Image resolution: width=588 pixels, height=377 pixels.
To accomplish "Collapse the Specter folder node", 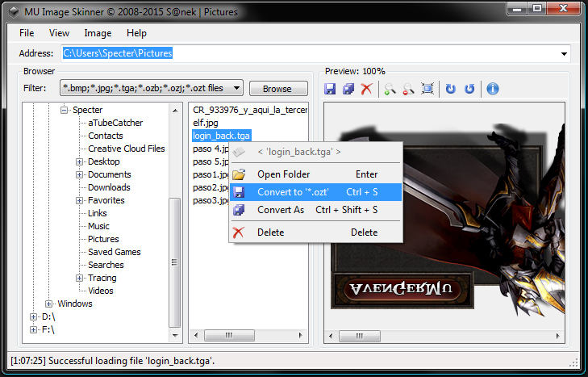I will click(65, 110).
